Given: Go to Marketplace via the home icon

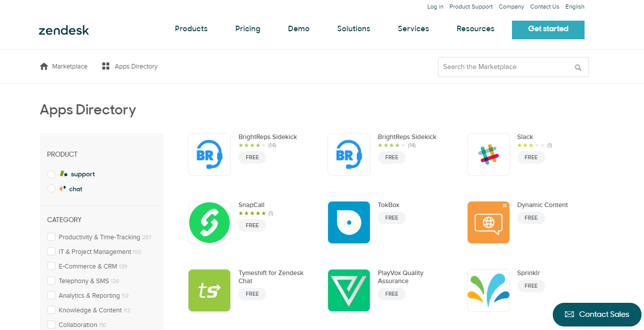Looking at the screenshot, I should [x=44, y=67].
